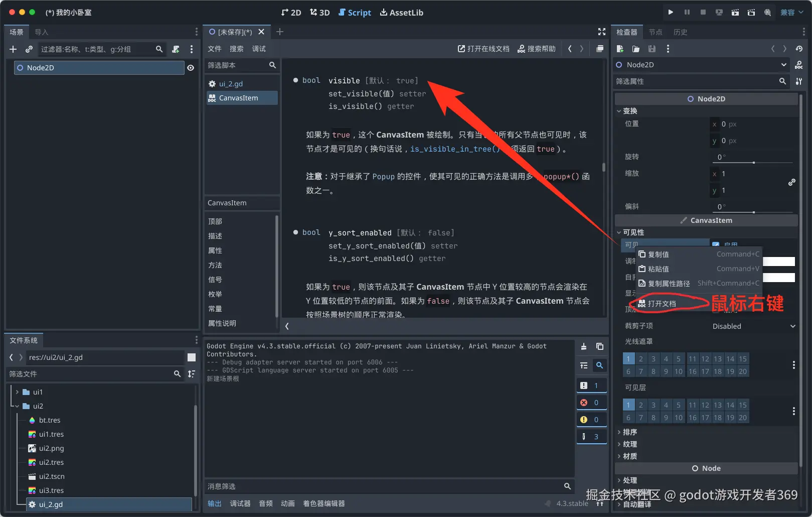Make the script editor a floating window
812x517 pixels.
click(600, 49)
